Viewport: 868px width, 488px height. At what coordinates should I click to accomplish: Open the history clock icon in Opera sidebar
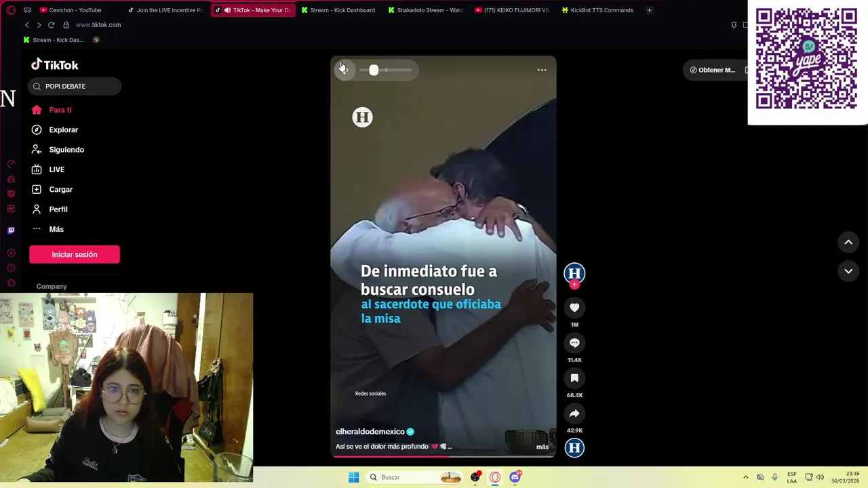coord(11,268)
